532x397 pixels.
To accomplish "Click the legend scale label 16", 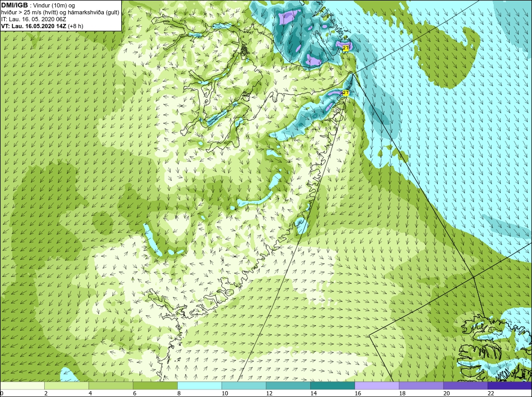I will [x=358, y=393].
